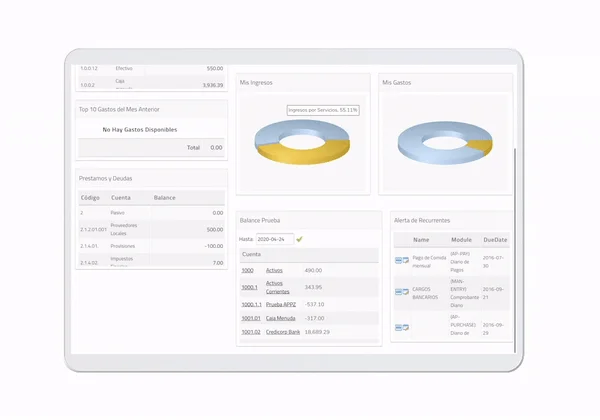
Task: Click the Proveedores Locales account name
Action: 124,230
